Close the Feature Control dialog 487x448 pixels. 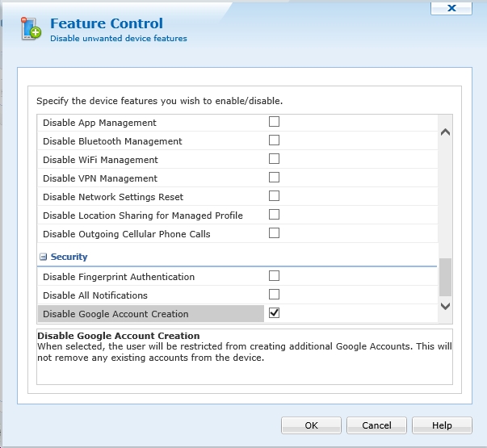click(x=451, y=7)
